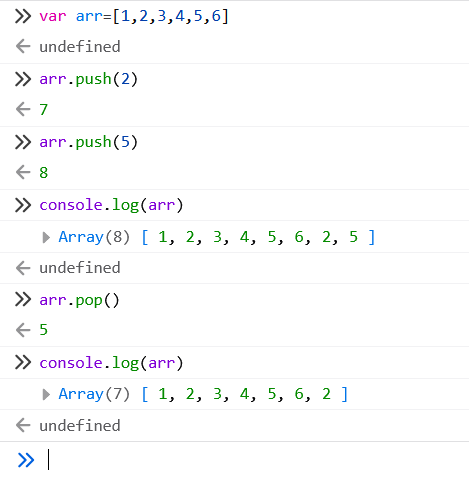Click the arr.push(2) command text
469x477 pixels.
(x=88, y=79)
